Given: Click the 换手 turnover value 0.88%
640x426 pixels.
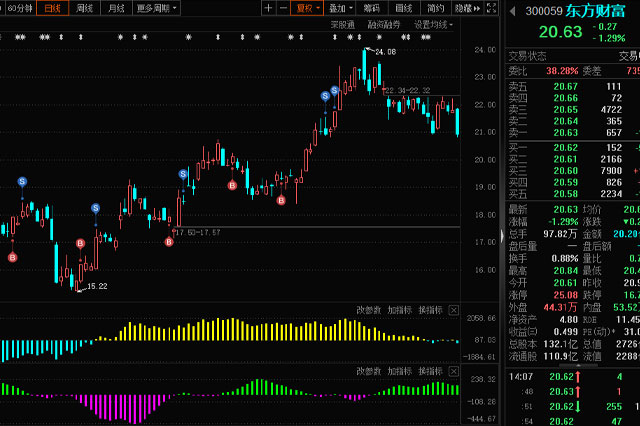Looking at the screenshot, I should click(565, 259).
